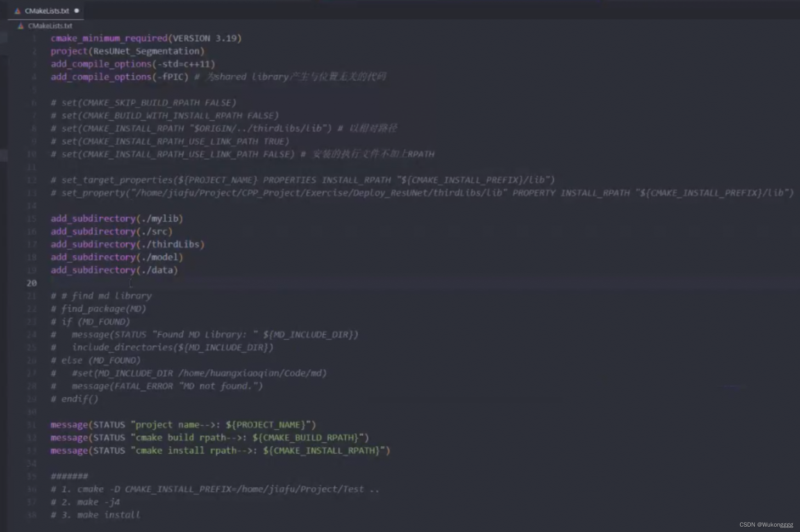
Task: Click line number 33 beside the install rpath message
Action: (x=31, y=450)
